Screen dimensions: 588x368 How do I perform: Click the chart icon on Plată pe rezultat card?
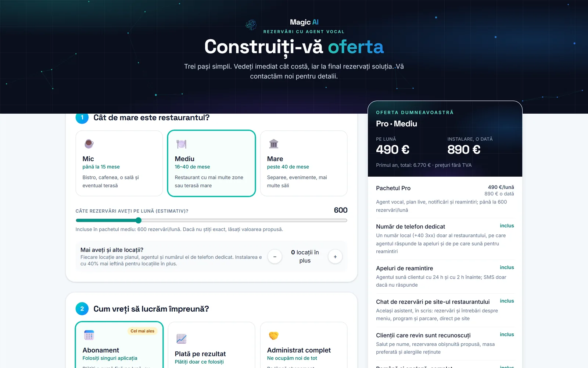tap(182, 339)
